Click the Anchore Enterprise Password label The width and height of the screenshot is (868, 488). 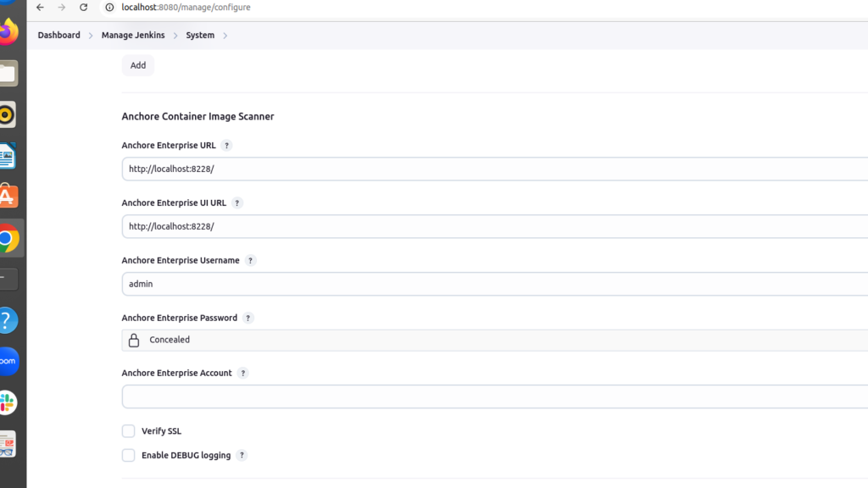point(180,318)
